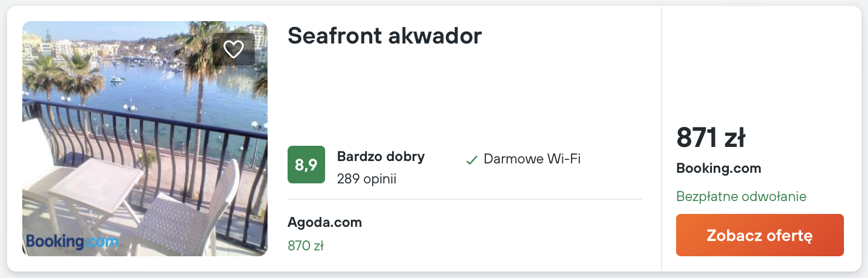Click the Bezpłatne odwołanie label
This screenshot has height=278, width=868.
(x=741, y=196)
